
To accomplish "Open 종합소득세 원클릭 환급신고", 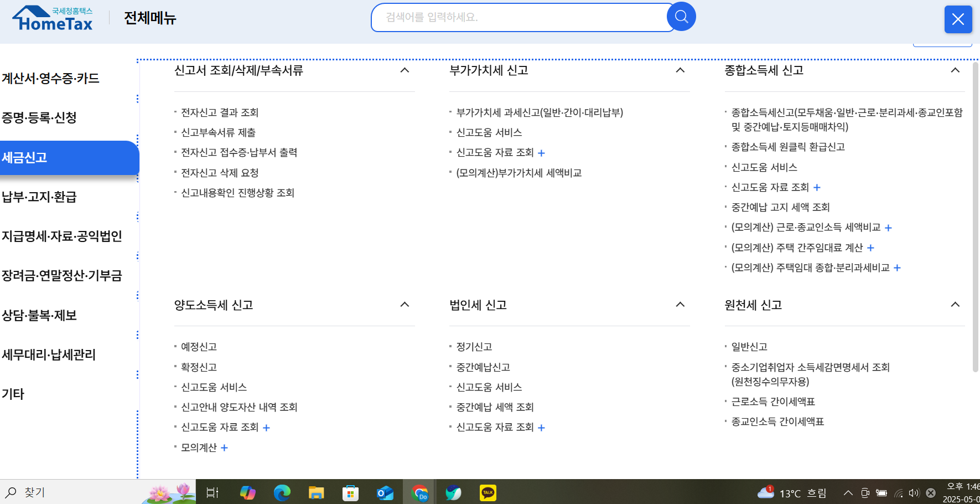I will (789, 147).
